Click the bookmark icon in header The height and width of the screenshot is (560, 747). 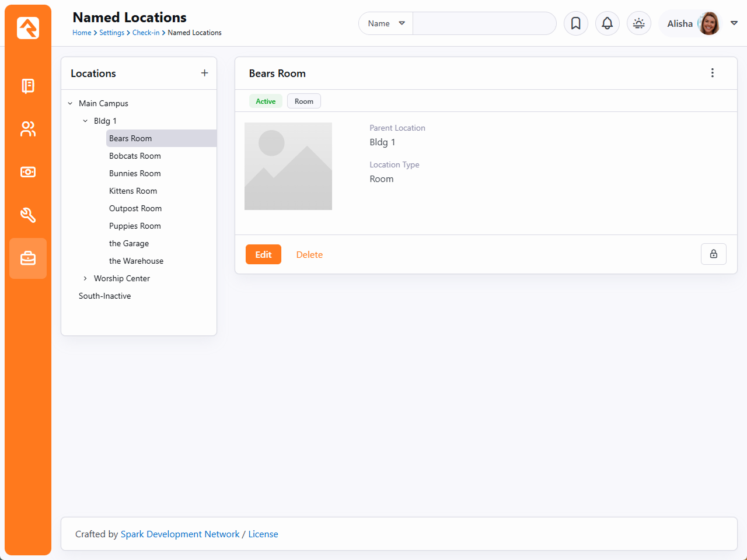pyautogui.click(x=575, y=23)
